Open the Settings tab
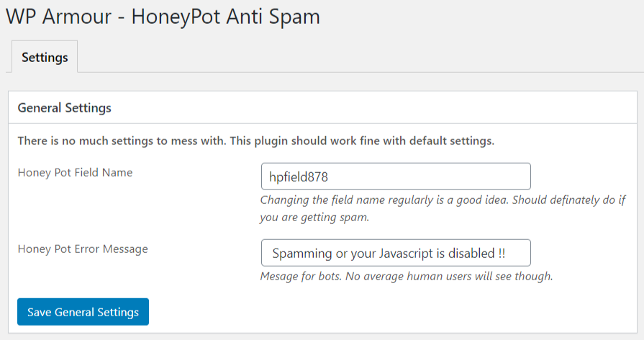 (x=45, y=58)
